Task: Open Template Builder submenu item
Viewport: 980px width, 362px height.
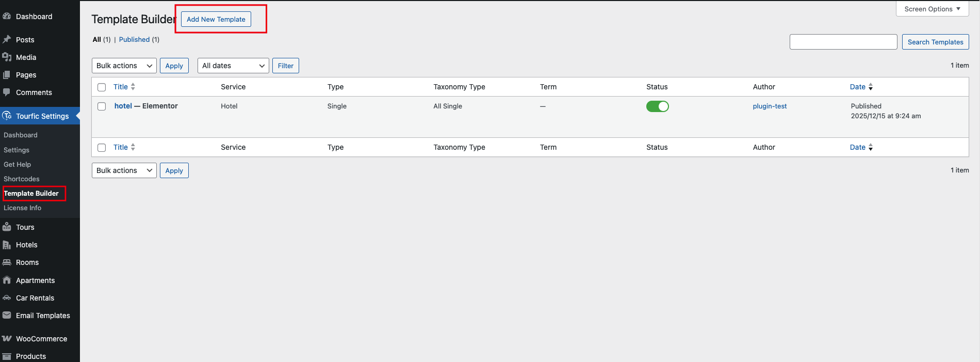Action: click(31, 193)
